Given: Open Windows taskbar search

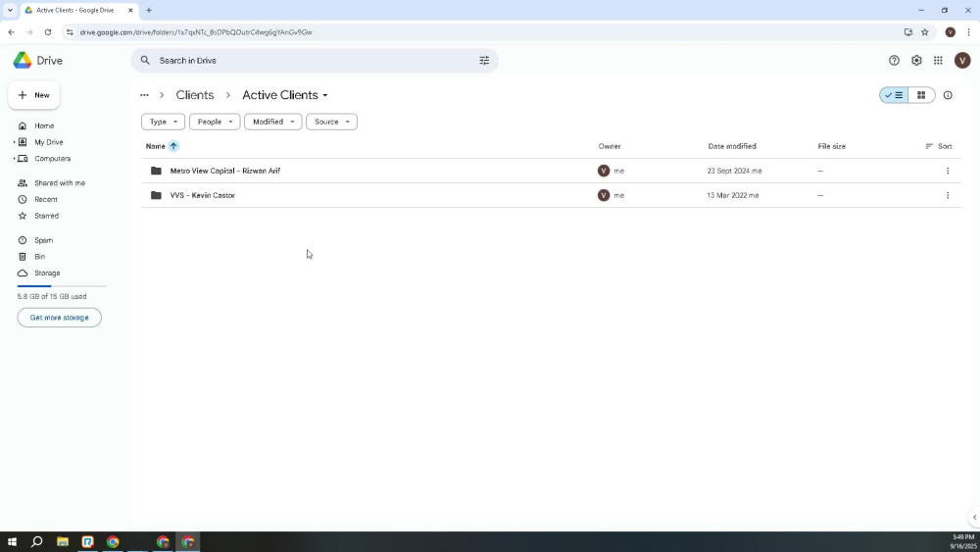Looking at the screenshot, I should 37,541.
